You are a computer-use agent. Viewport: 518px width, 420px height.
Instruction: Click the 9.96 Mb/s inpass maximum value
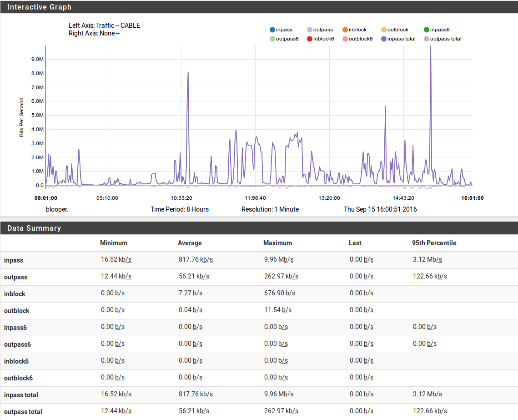(x=278, y=259)
